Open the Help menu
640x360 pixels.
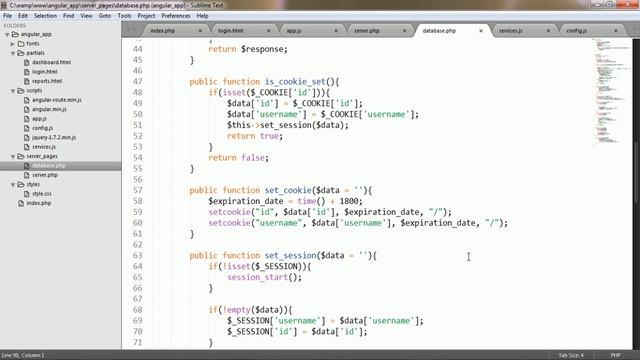202,16
